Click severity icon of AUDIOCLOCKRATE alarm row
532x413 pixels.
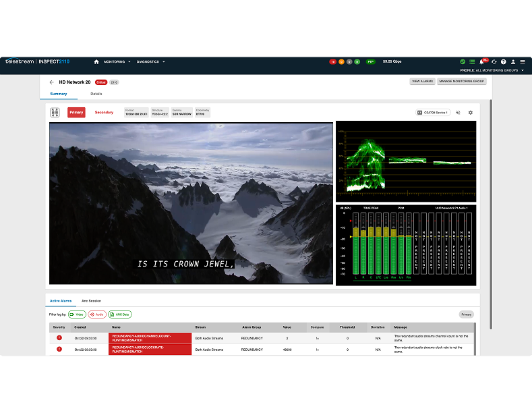coord(59,349)
